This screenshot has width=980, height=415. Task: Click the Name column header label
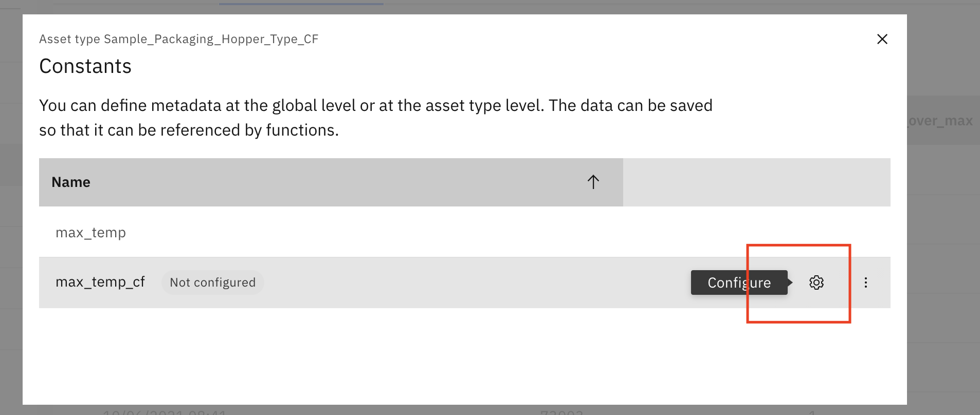coord(71,182)
